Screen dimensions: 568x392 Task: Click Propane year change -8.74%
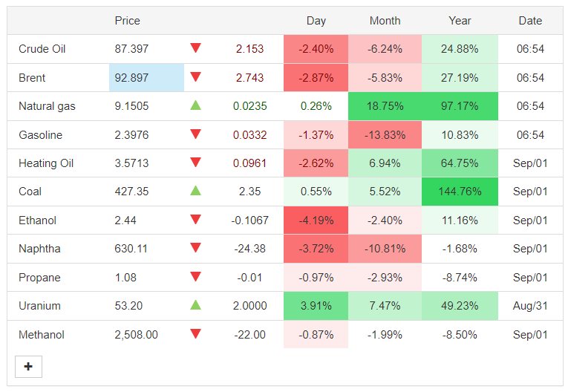[460, 278]
